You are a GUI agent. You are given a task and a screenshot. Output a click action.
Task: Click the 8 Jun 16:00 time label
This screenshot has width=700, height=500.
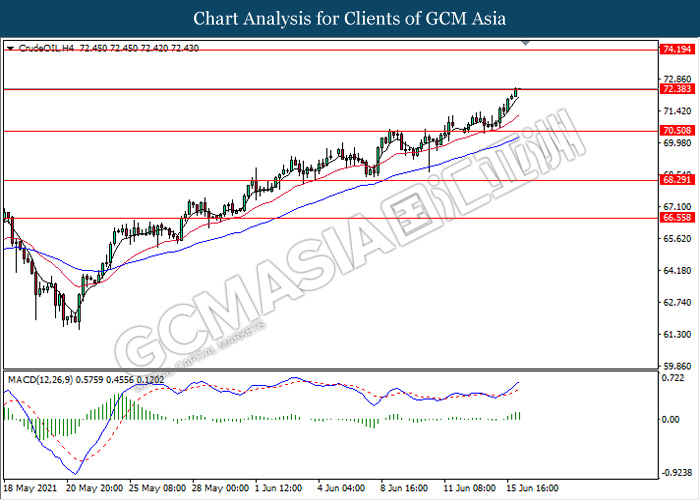[x=404, y=488]
